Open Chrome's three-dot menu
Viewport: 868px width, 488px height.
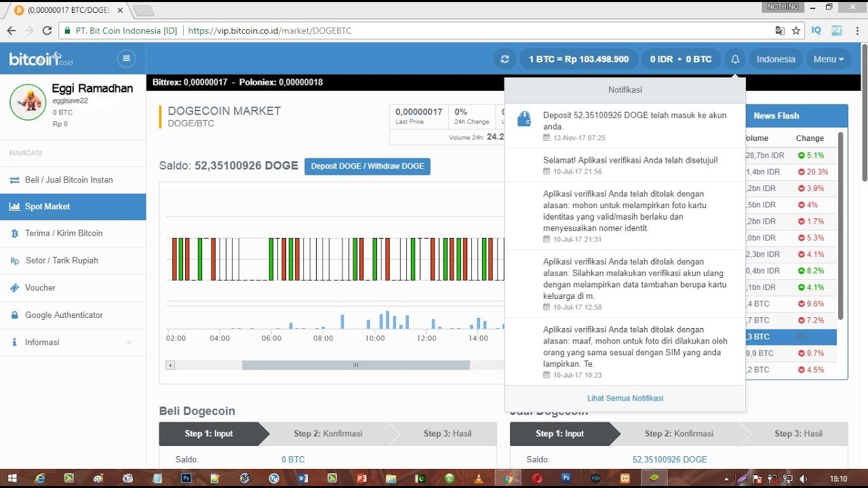coord(857,30)
